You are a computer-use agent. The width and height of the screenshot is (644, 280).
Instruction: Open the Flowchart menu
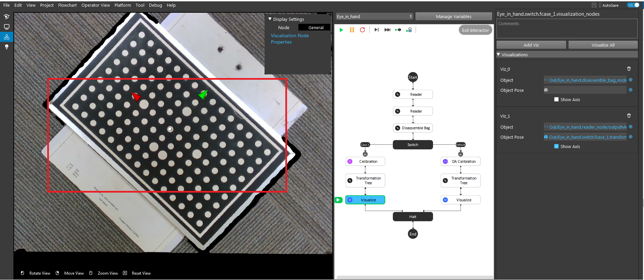tap(67, 5)
